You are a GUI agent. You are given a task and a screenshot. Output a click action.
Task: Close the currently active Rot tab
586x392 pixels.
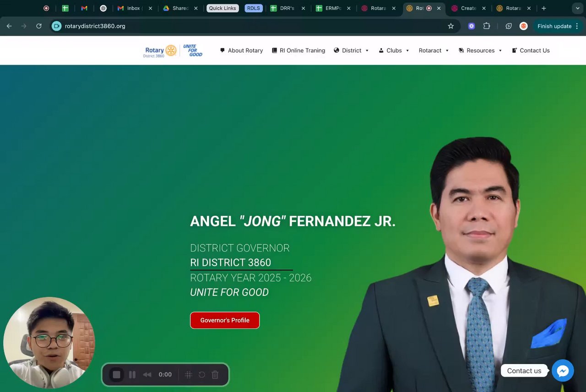pos(439,8)
